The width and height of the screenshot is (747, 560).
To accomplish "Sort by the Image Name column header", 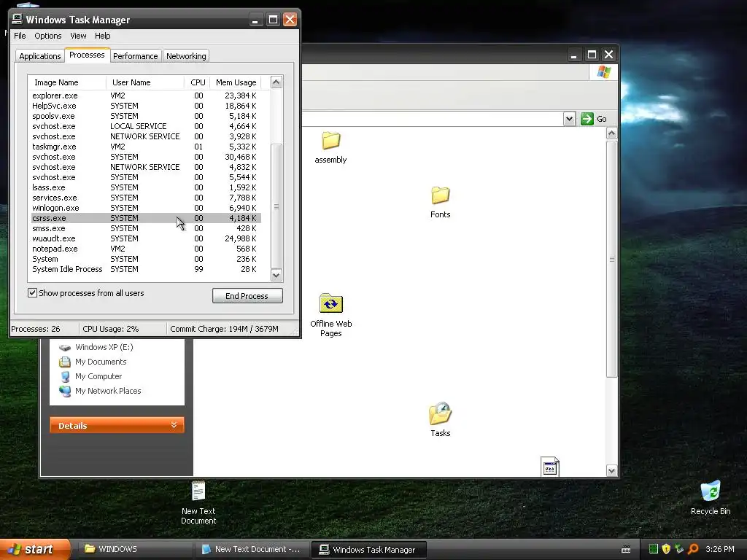I will [x=67, y=82].
